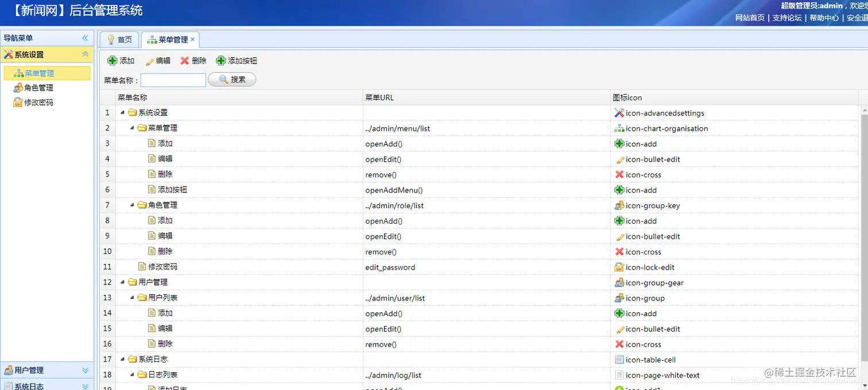
Task: Click the folder icon beside 系统设置 tree row
Action: click(133, 112)
